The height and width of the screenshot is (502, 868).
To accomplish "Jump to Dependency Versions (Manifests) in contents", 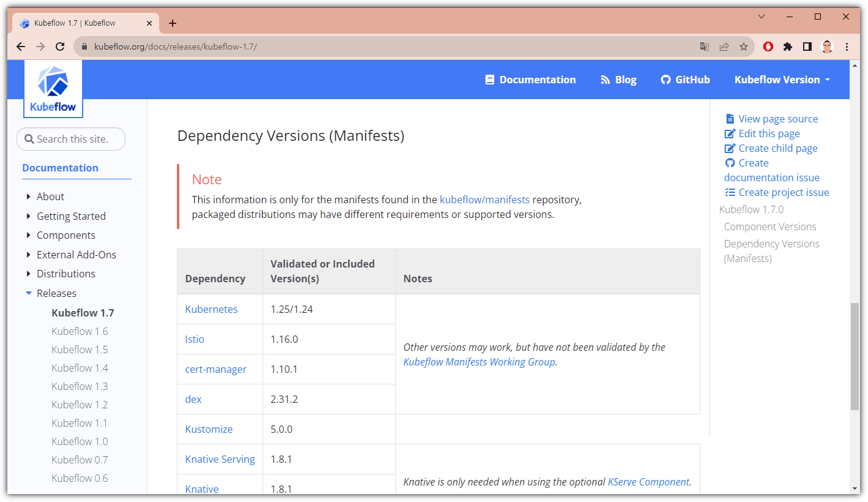I will click(772, 251).
